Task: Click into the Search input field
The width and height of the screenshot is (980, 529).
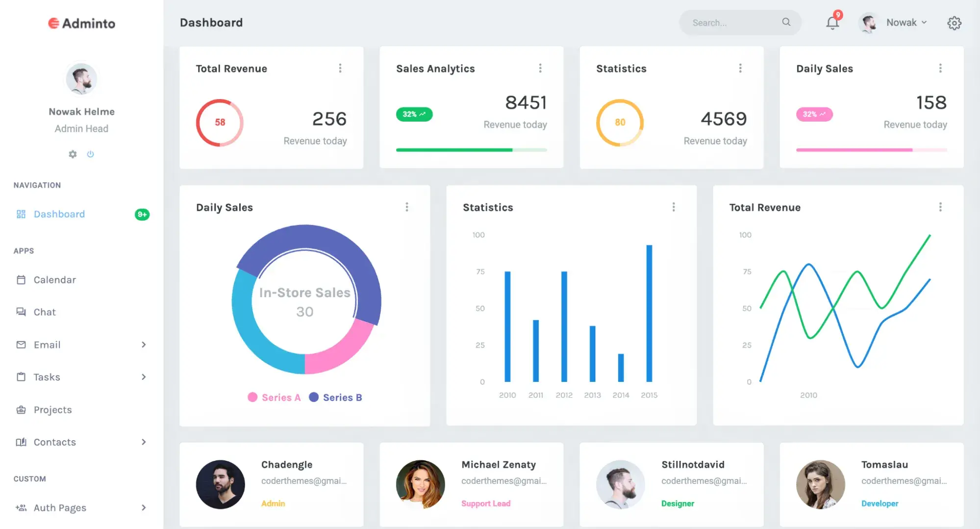Action: [x=730, y=23]
